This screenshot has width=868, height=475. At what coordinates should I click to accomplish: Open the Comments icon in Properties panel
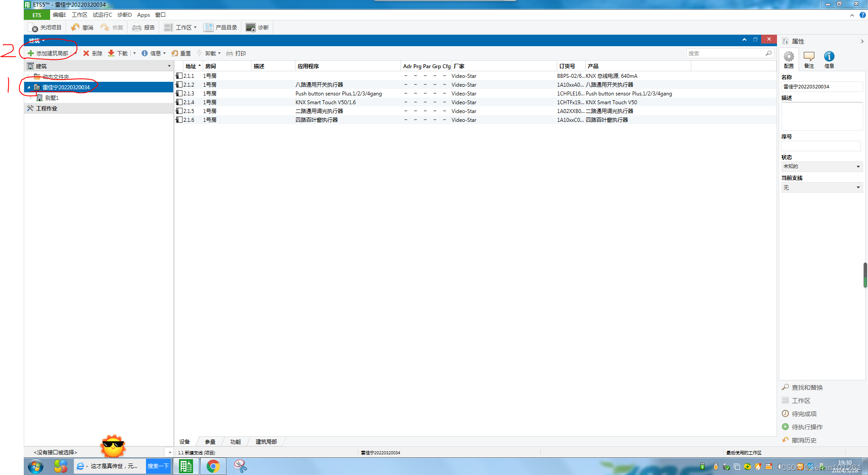(x=809, y=57)
